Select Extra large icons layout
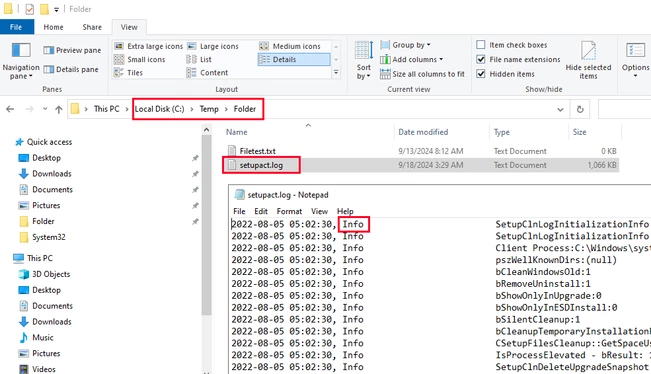Image resolution: width=651 pixels, height=374 pixels. [x=149, y=46]
